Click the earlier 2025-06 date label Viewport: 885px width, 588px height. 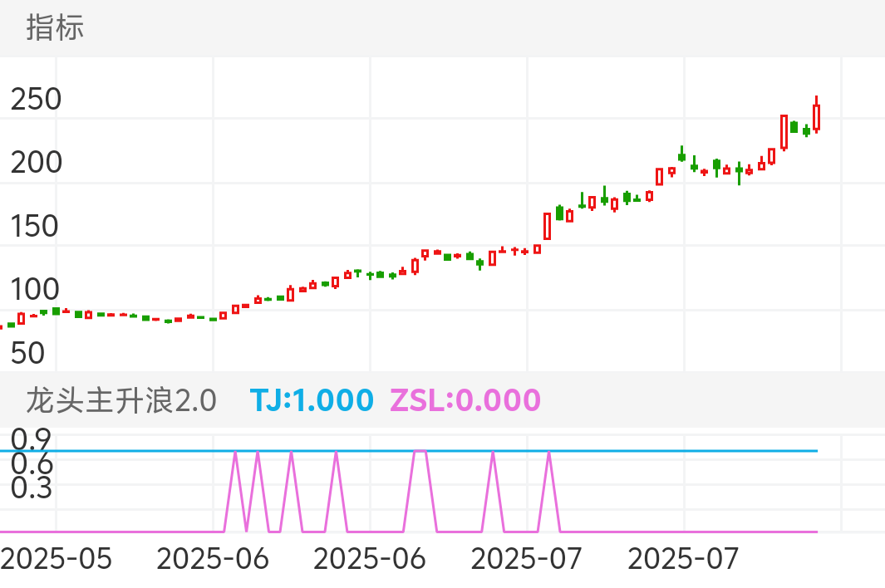pos(213,559)
